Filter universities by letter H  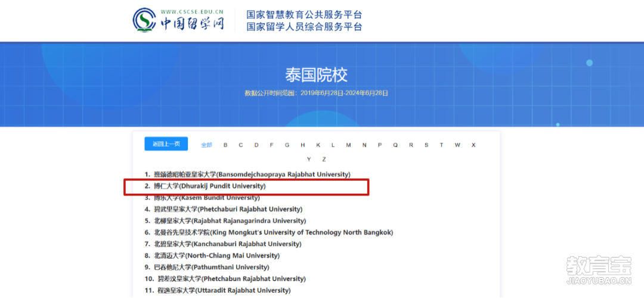pos(303,145)
